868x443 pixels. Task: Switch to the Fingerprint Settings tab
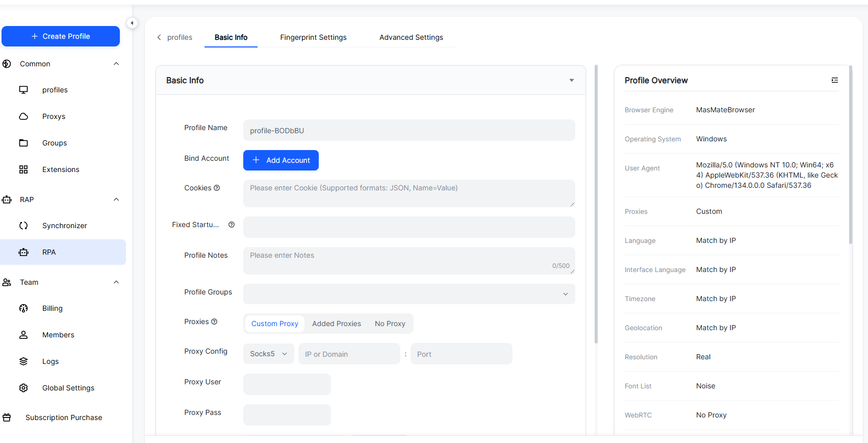(313, 37)
